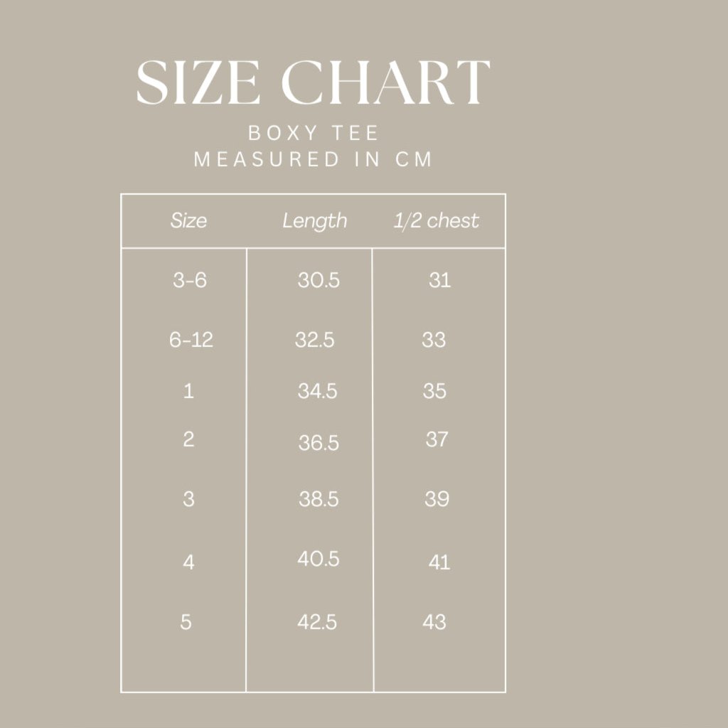Viewport: 728px width, 728px height.
Task: Select the Length column header
Action: (315, 221)
